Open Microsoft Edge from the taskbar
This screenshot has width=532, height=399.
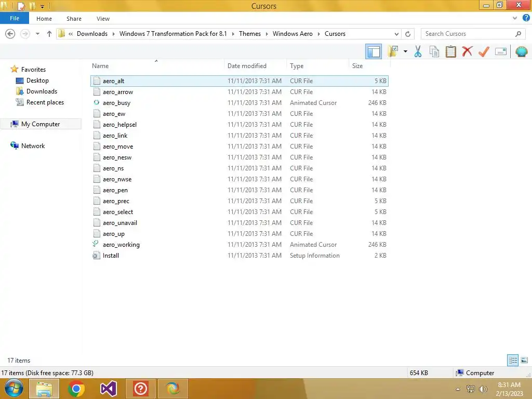coord(172,389)
